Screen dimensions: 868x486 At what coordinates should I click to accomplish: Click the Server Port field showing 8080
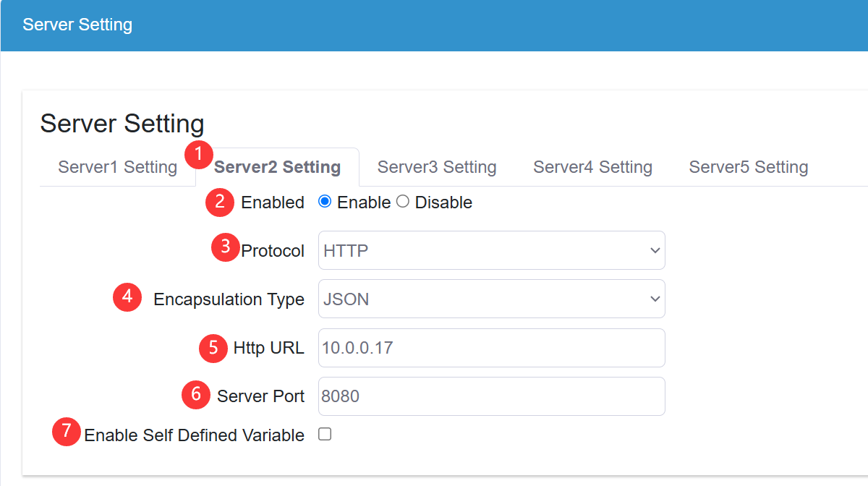coord(492,396)
